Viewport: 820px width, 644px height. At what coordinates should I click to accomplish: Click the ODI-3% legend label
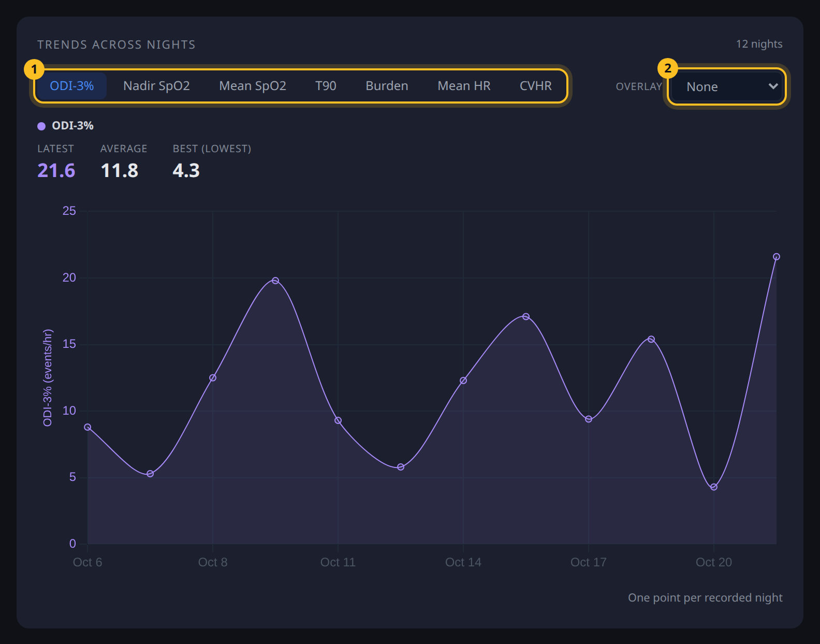click(73, 126)
